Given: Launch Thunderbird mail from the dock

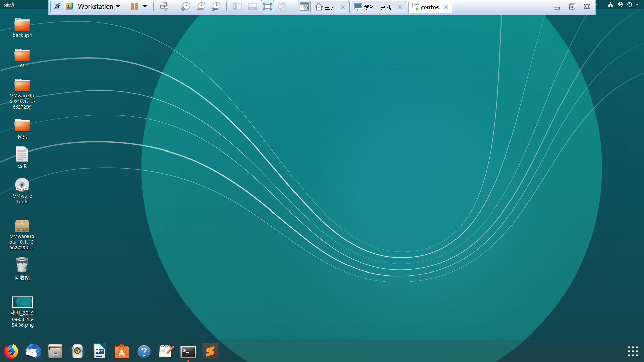Looking at the screenshot, I should point(33,351).
